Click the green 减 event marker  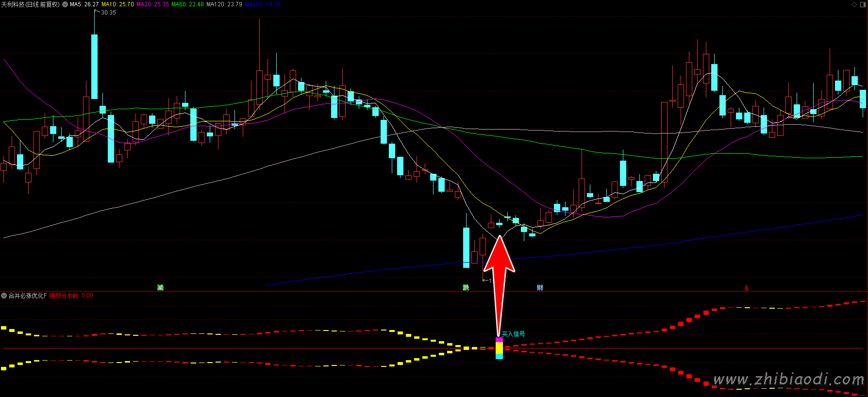(160, 288)
